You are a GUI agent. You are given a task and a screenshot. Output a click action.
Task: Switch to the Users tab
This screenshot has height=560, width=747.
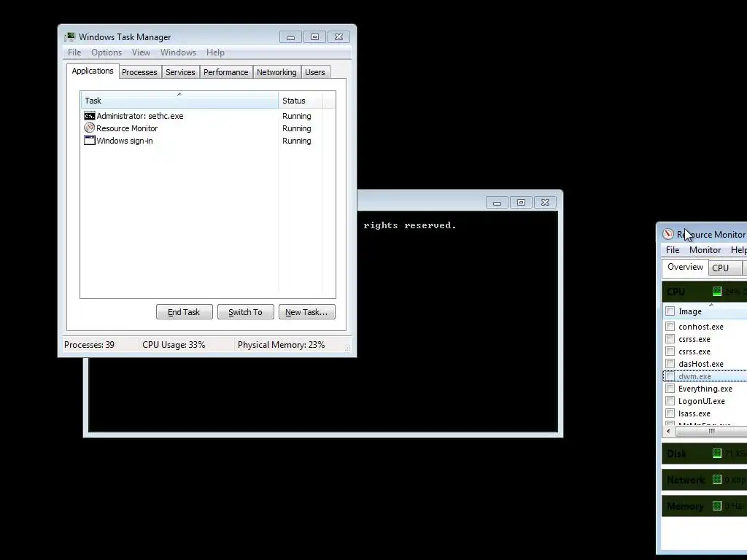[x=315, y=72]
